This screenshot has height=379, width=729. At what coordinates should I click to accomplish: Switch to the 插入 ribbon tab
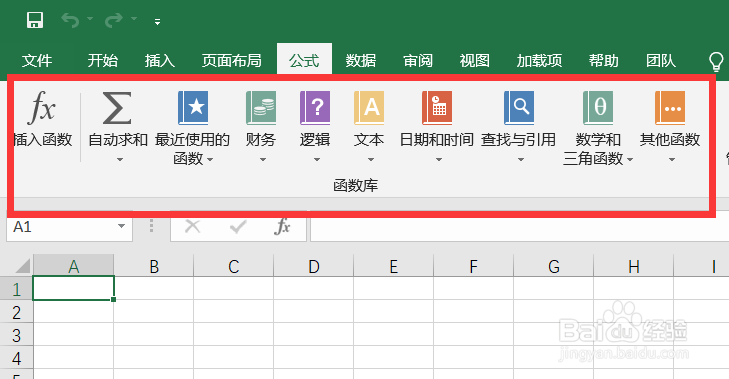(159, 60)
